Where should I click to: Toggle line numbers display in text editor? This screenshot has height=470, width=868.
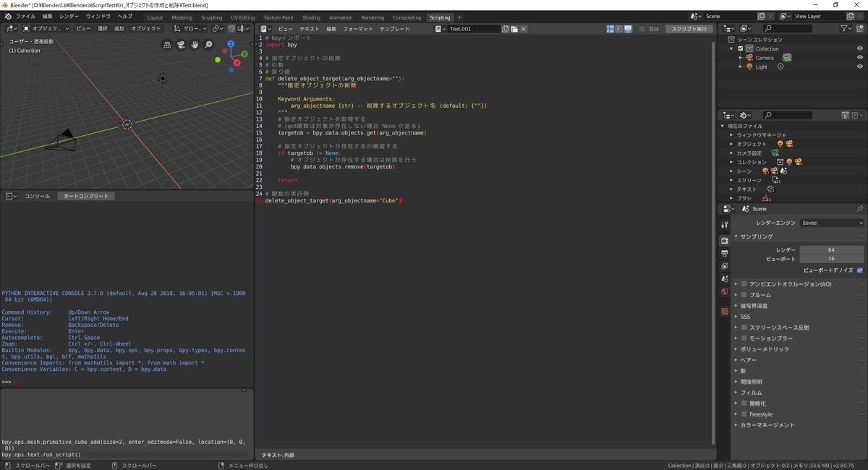[x=610, y=29]
